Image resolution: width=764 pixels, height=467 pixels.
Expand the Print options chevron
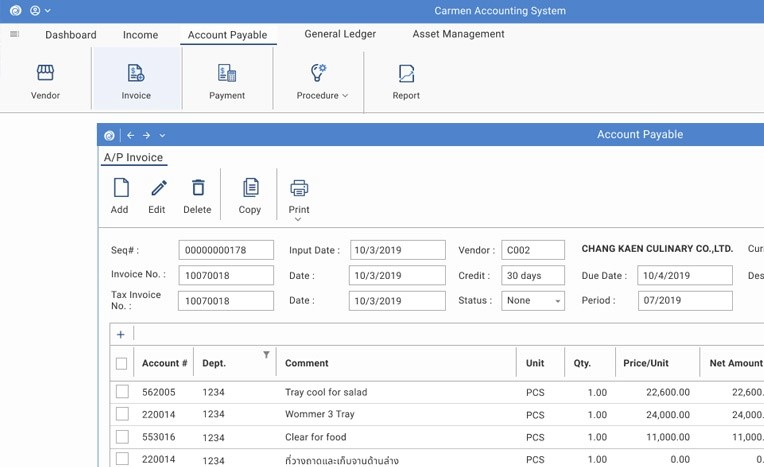click(298, 220)
